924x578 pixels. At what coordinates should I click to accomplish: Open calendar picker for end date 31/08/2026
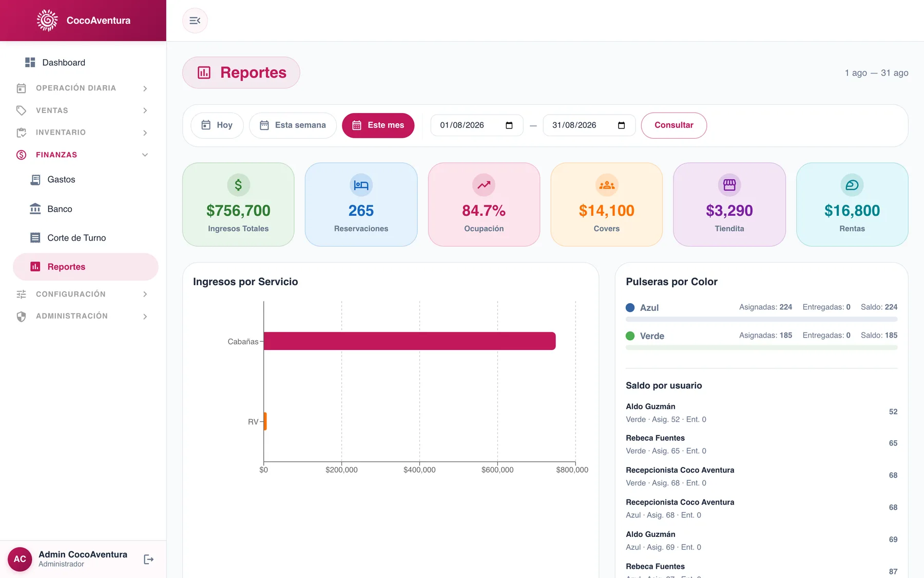(x=621, y=125)
